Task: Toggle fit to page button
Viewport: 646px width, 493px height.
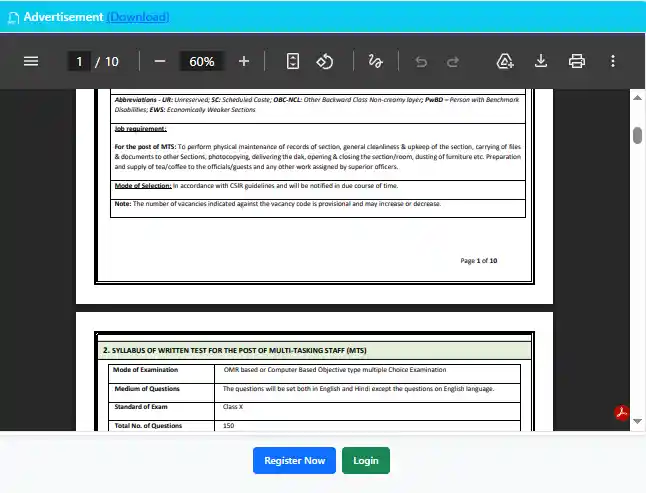Action: pyautogui.click(x=292, y=61)
